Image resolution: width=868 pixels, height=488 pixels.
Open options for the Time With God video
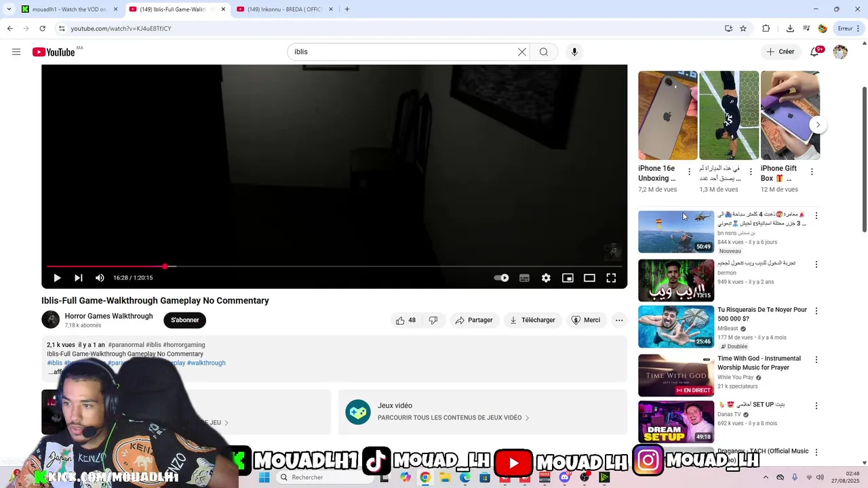tap(816, 360)
